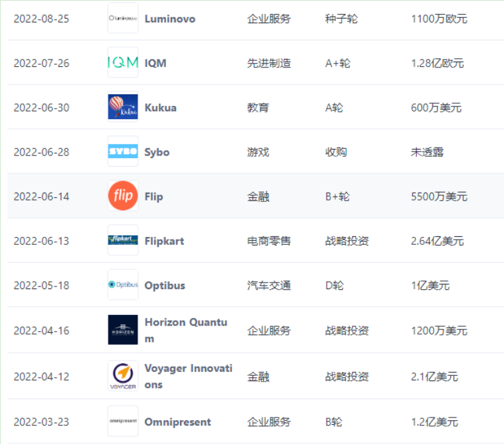Click 电商零售 in the Flipkart row
The image size is (504, 444).
pyautogui.click(x=269, y=241)
